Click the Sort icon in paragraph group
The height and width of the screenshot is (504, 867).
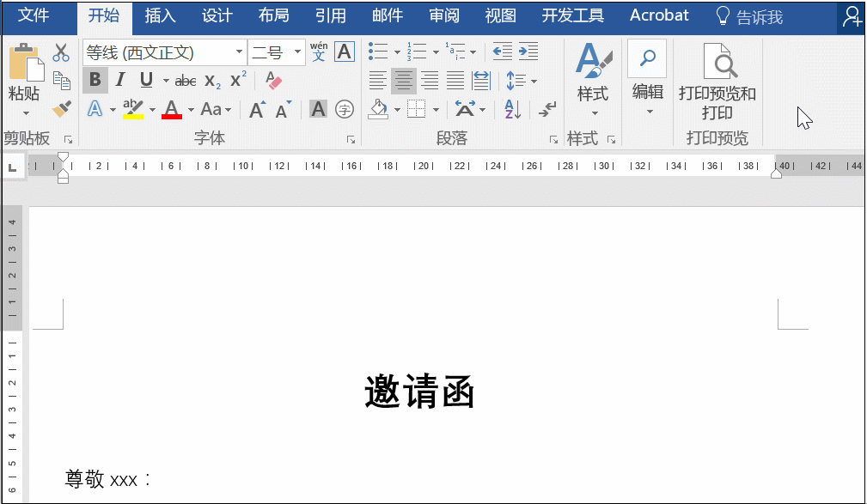tap(510, 109)
